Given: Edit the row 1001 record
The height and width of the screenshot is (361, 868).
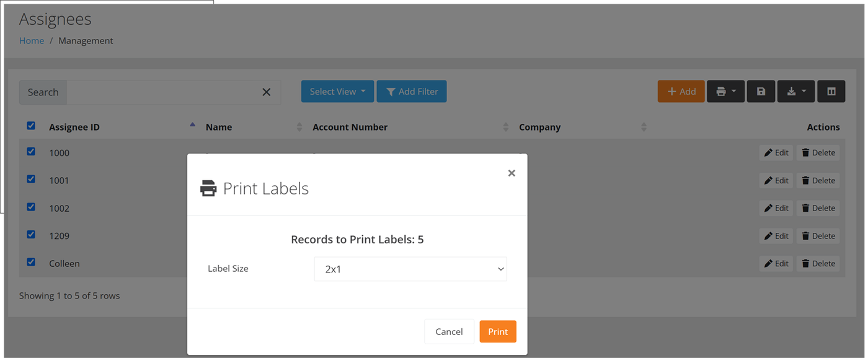Looking at the screenshot, I should [776, 181].
